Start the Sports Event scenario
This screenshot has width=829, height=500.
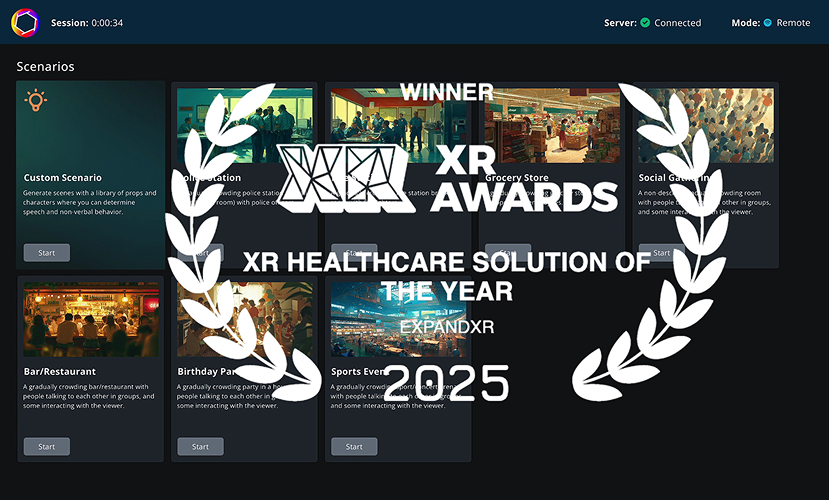click(354, 447)
